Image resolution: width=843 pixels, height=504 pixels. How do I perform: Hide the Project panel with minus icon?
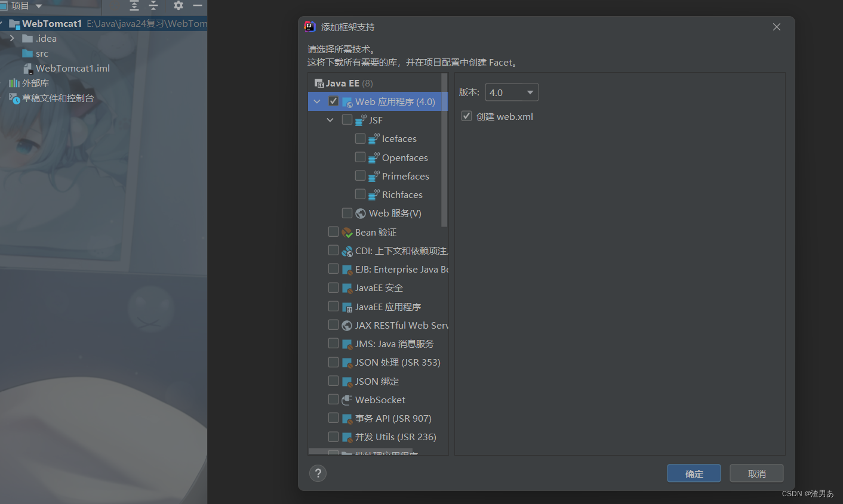pyautogui.click(x=198, y=5)
